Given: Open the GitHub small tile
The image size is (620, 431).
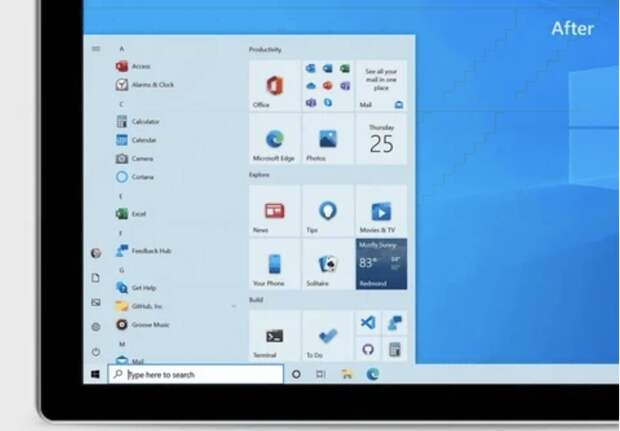Looking at the screenshot, I should click(x=368, y=349).
